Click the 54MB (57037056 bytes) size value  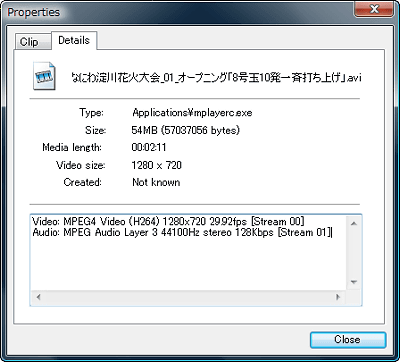tap(186, 130)
